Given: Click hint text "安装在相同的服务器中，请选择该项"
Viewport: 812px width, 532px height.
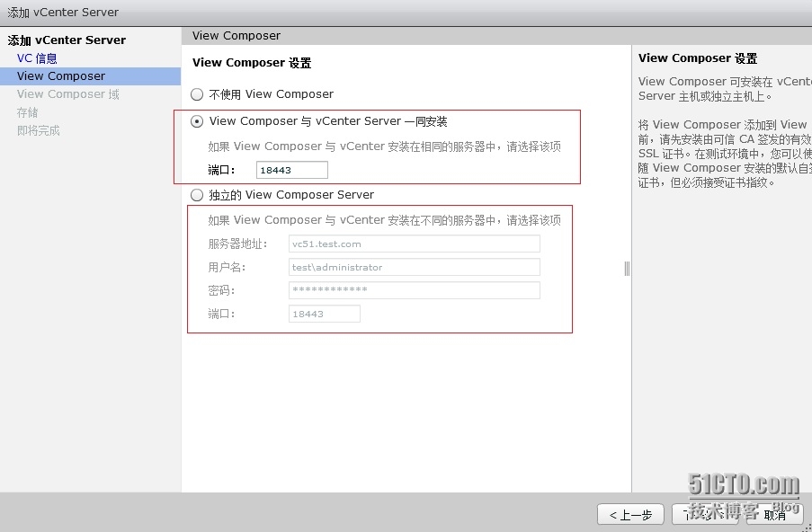Looking at the screenshot, I should tap(475, 146).
